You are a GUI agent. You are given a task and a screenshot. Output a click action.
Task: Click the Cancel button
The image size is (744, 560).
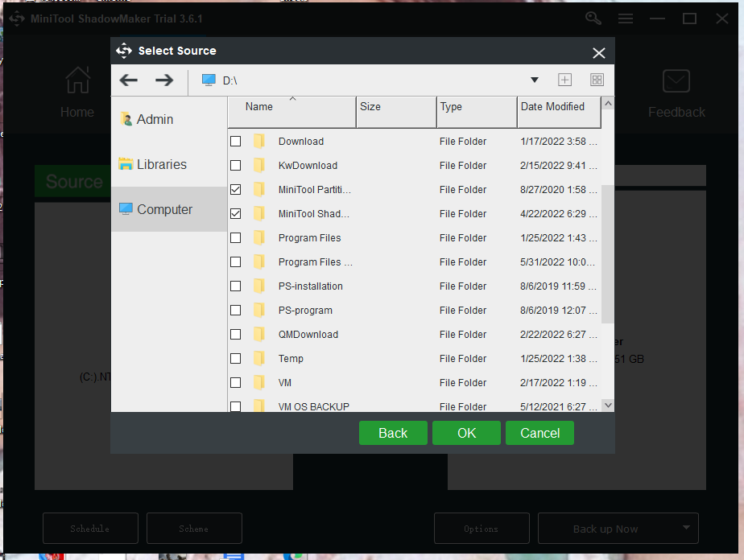[540, 433]
